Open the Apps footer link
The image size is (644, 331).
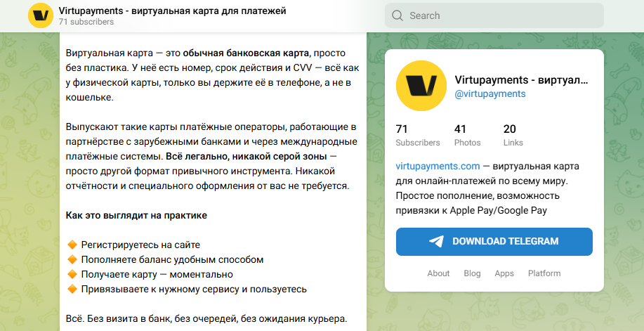click(x=504, y=273)
